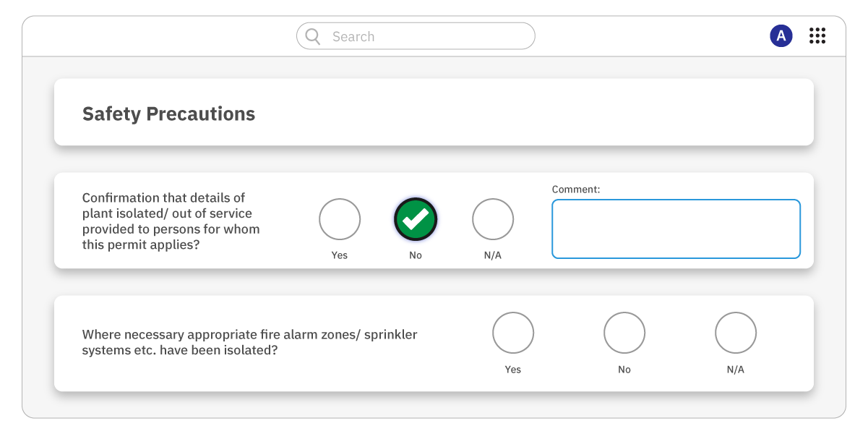The height and width of the screenshot is (434, 868).
Task: Click 'N/A' label next to Comment box
Action: (x=493, y=255)
